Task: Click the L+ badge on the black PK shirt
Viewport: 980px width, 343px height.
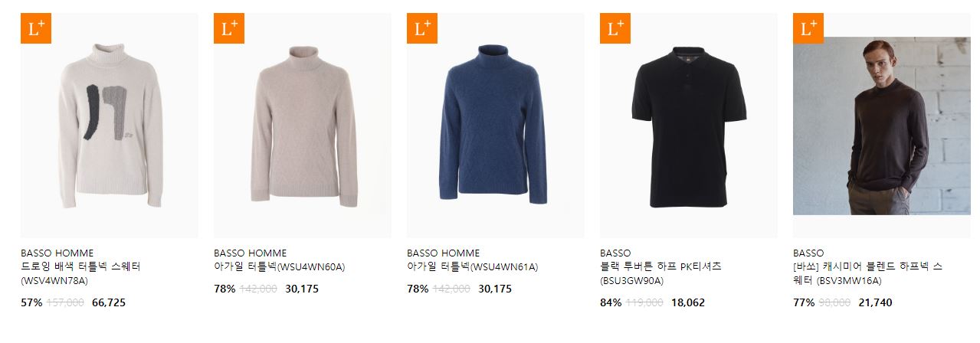Action: (x=615, y=28)
